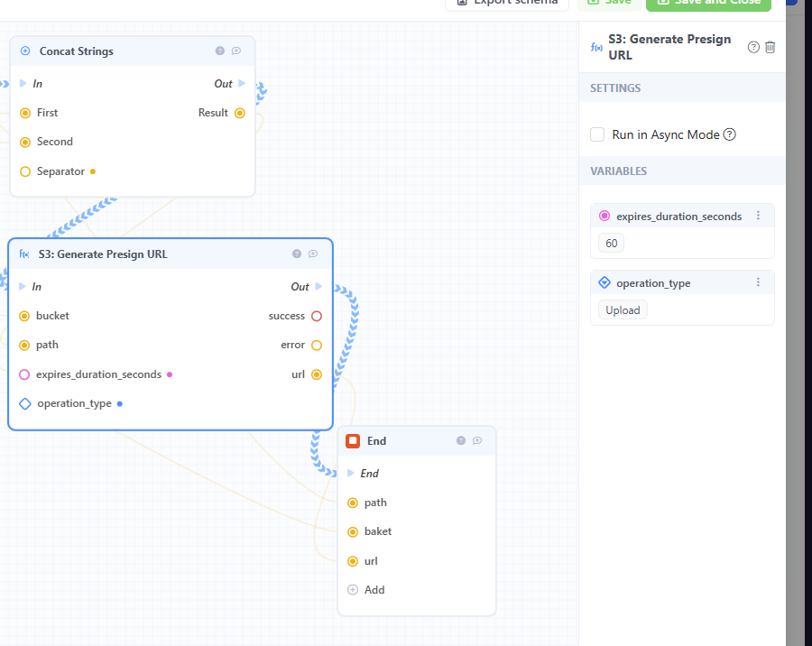Click the pink expires_duration_seconds variable icon in panel
The width and height of the screenshot is (812, 646).
pyautogui.click(x=604, y=216)
